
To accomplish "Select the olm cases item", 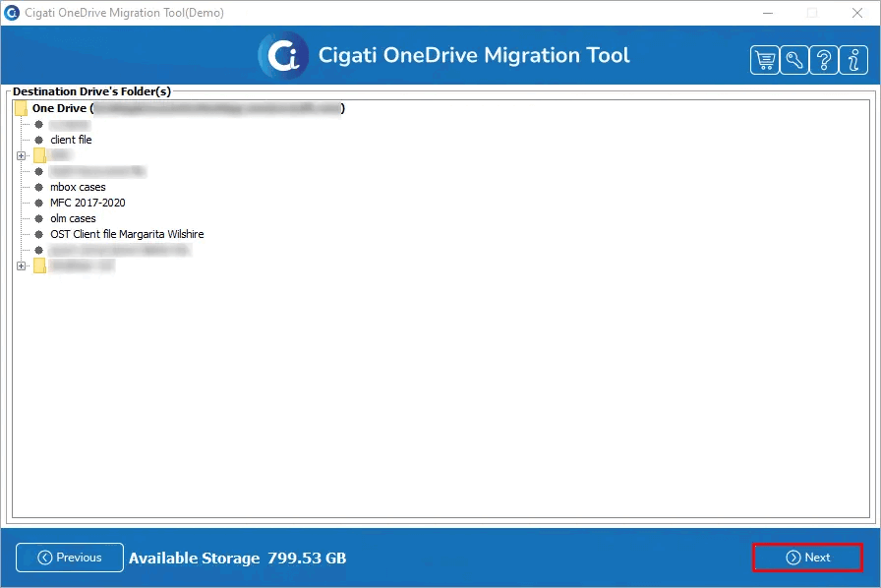I will (x=72, y=218).
